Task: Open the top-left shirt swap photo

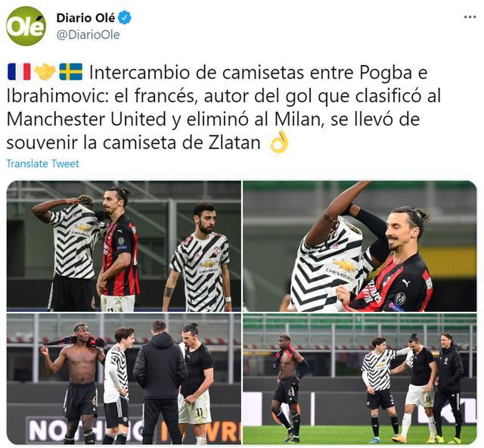Action: coord(124,246)
